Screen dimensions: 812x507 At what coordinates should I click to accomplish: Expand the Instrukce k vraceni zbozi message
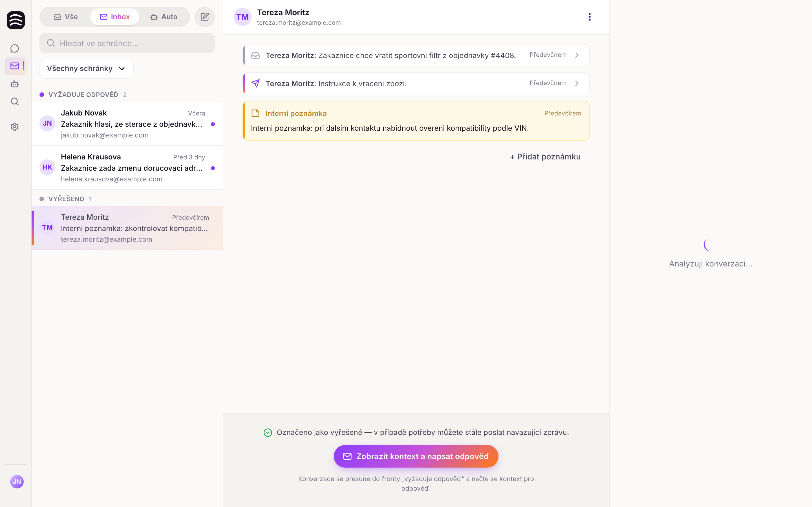(416, 83)
